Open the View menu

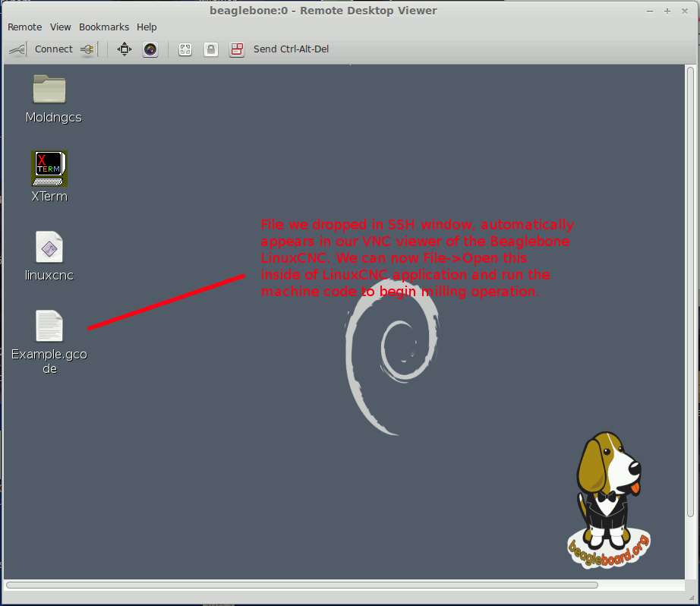pyautogui.click(x=60, y=27)
